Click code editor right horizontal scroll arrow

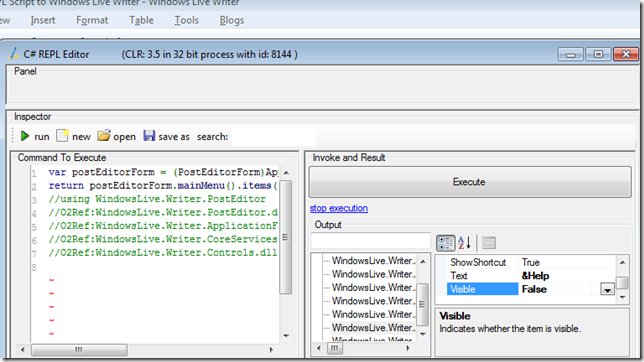pos(271,350)
